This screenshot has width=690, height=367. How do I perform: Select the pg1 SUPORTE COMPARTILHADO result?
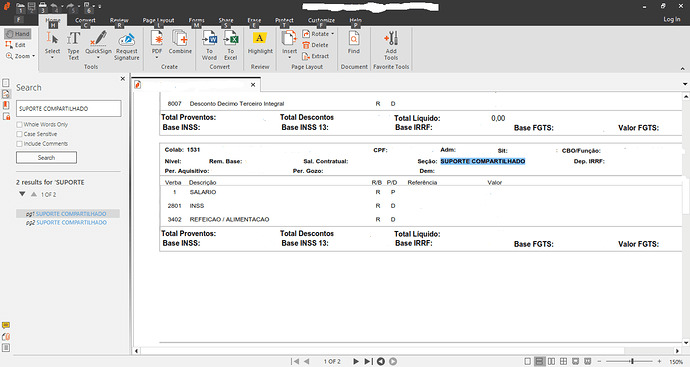click(x=68, y=213)
